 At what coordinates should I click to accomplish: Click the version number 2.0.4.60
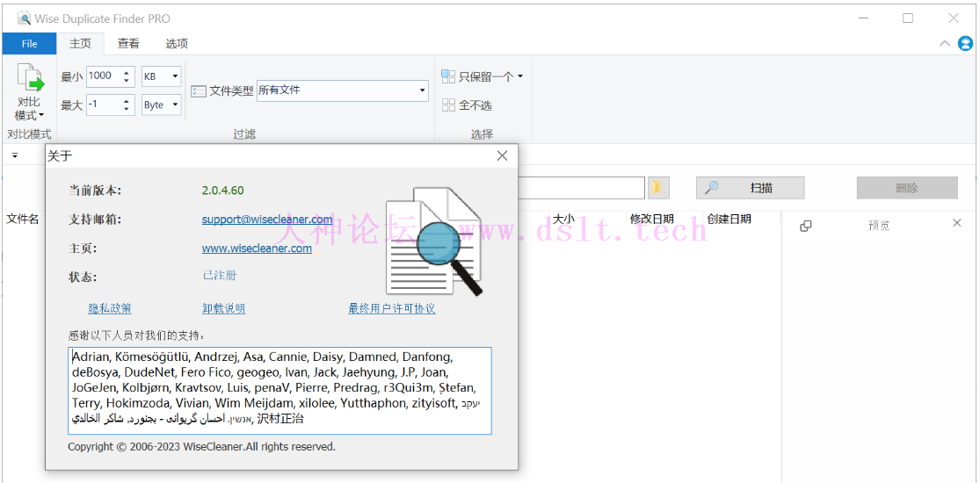tap(223, 191)
